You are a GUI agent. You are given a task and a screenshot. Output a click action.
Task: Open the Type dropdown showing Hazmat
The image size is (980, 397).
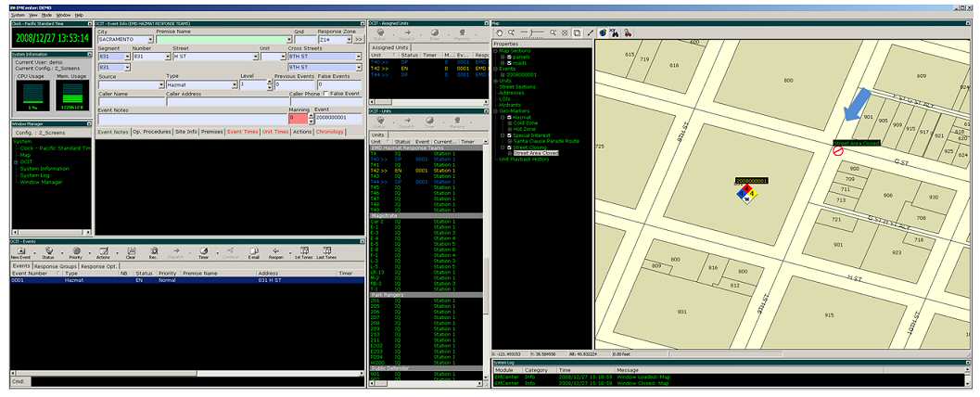234,84
